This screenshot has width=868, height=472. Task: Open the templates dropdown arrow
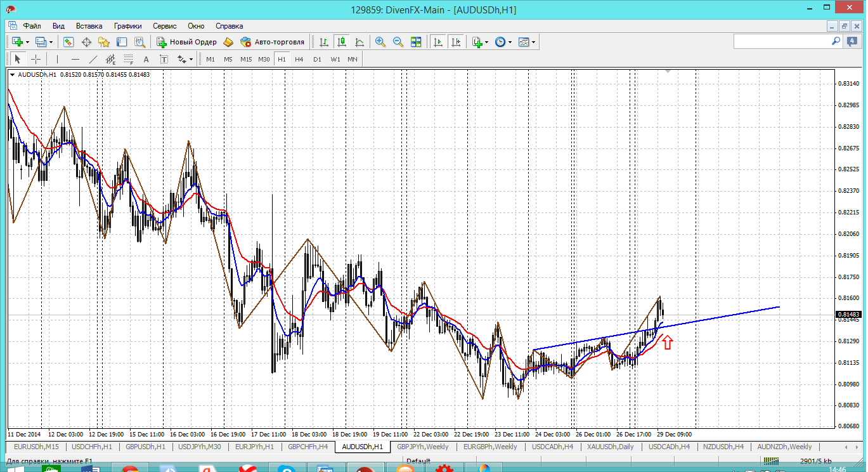tap(533, 43)
